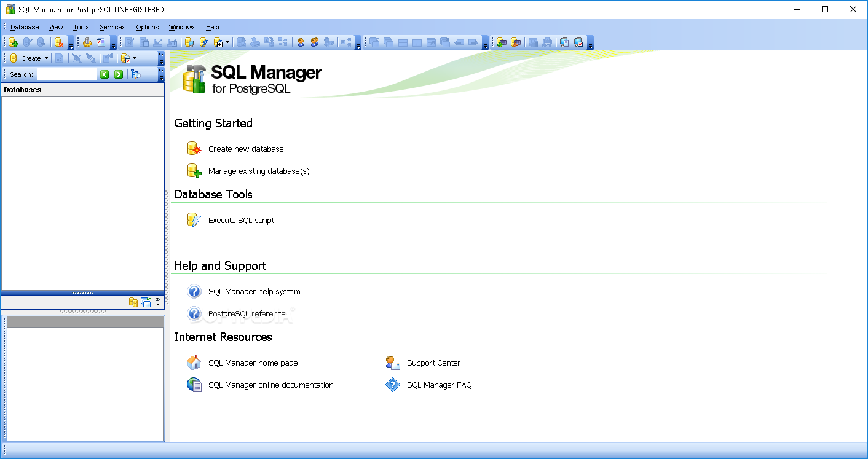The width and height of the screenshot is (868, 459).
Task: Open SQL Manager help system link
Action: (x=254, y=291)
